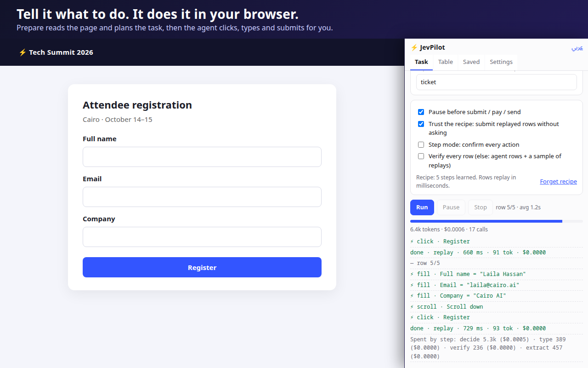Open the Settings tab
The image size is (588, 368).
pos(501,62)
